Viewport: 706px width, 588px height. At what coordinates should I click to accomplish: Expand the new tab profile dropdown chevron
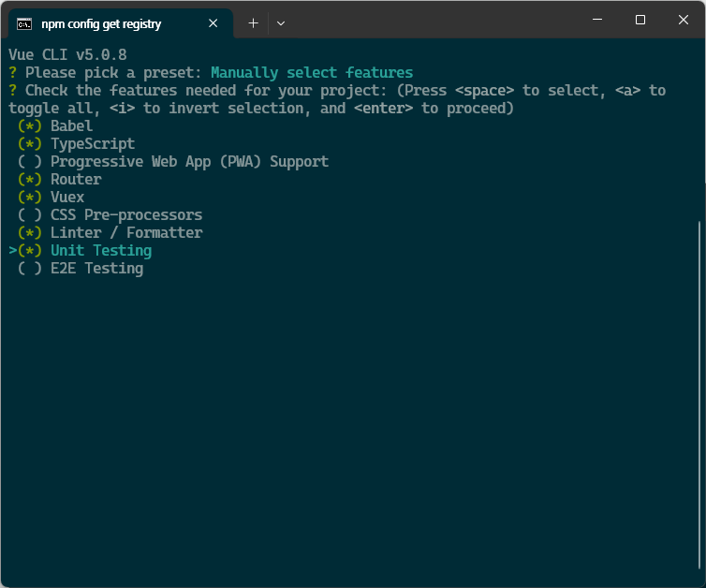click(281, 23)
